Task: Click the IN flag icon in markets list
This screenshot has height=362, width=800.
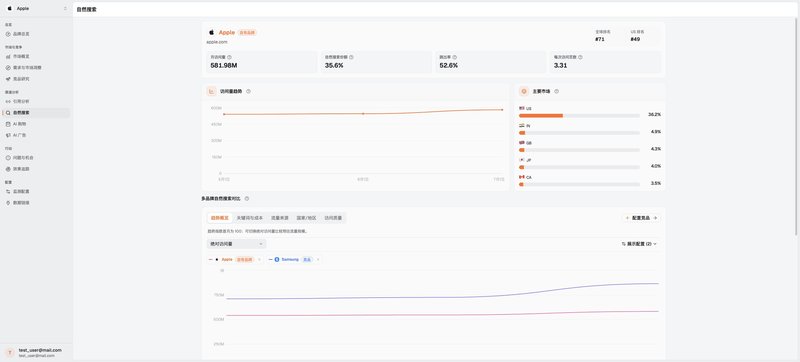Action: coord(521,125)
